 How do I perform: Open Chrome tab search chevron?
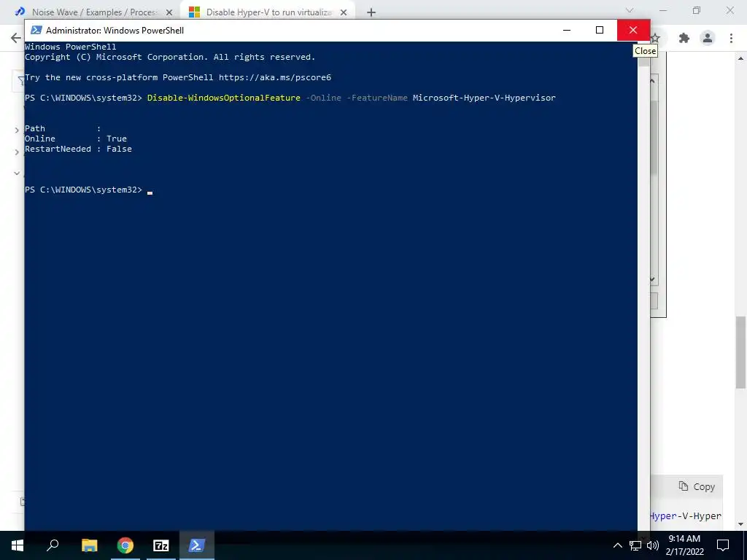pos(630,10)
